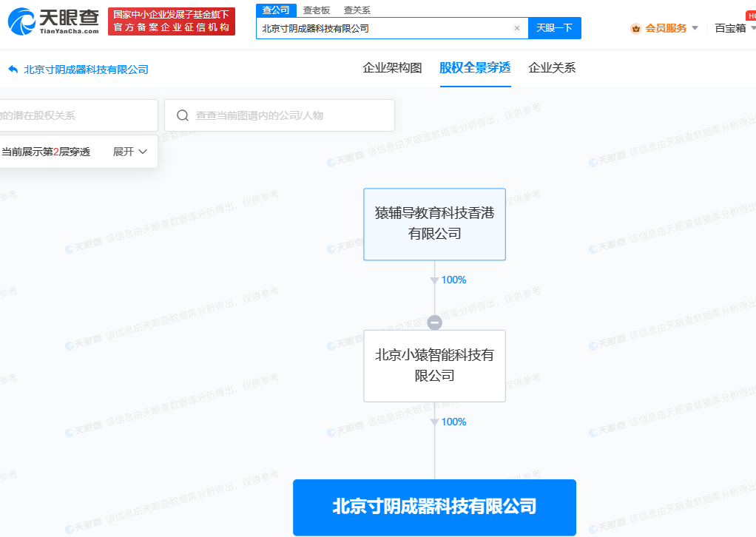Select the 查公司 search tab
The width and height of the screenshot is (756, 537).
click(277, 10)
